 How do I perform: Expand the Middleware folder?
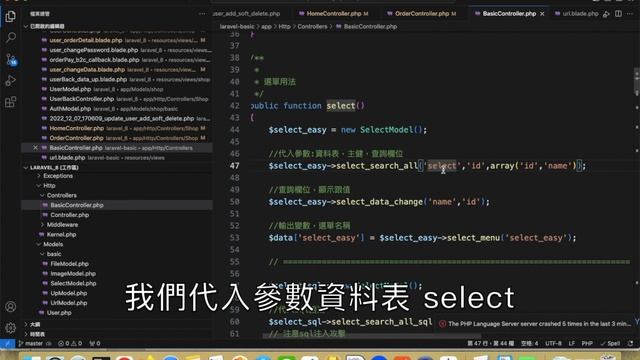pyautogui.click(x=62, y=225)
